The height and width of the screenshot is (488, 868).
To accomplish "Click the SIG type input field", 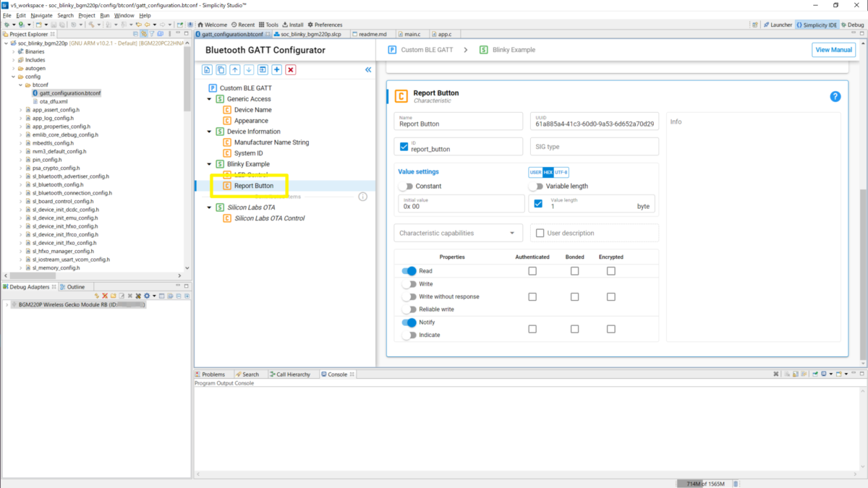I will [x=594, y=147].
